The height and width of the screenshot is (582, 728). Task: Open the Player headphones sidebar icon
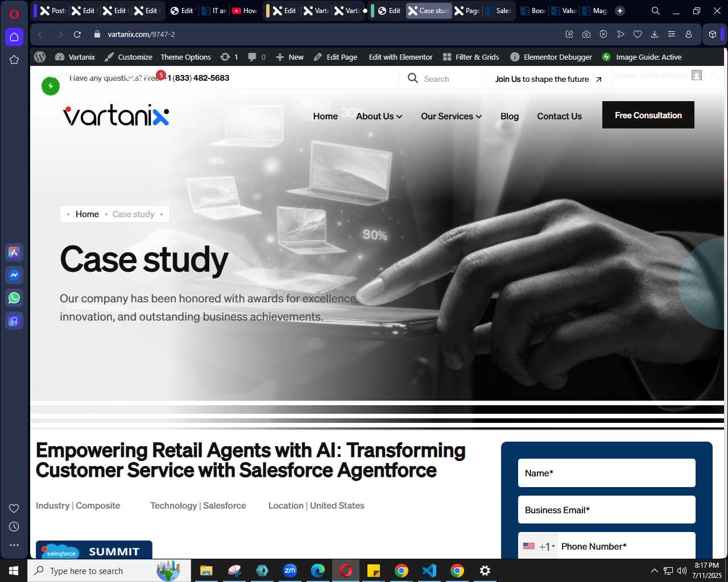(14, 321)
